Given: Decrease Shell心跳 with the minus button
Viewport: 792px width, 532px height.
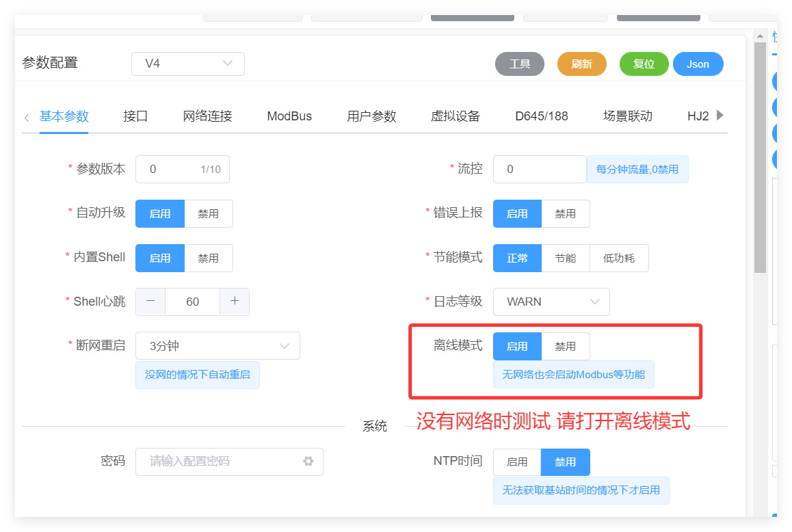Looking at the screenshot, I should pyautogui.click(x=150, y=302).
